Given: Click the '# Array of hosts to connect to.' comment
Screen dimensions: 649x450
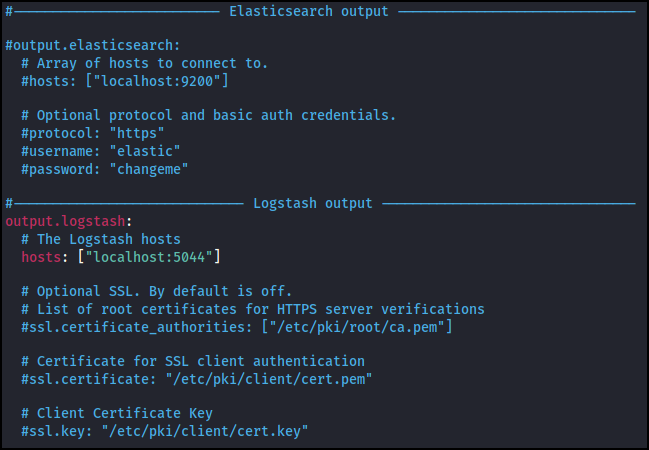Looking at the screenshot, I should pyautogui.click(x=145, y=63).
